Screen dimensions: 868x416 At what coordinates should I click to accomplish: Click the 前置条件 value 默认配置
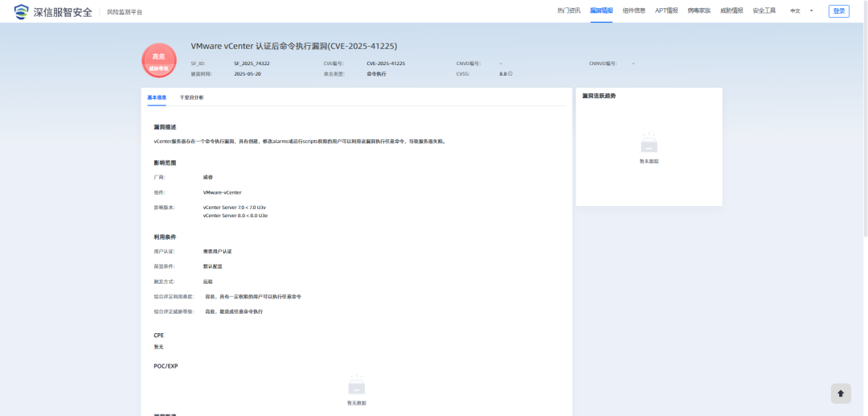pos(212,266)
